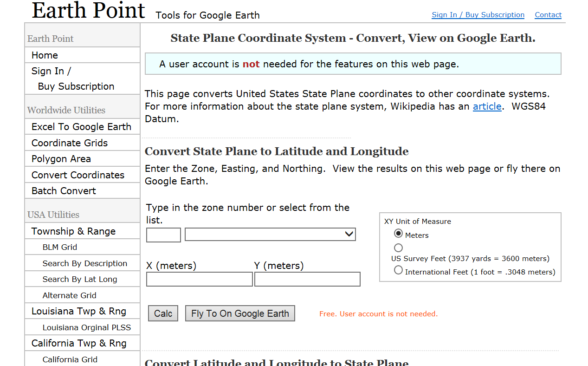Select the US Survey Feet radio button
The height and width of the screenshot is (366, 588).
click(x=398, y=248)
